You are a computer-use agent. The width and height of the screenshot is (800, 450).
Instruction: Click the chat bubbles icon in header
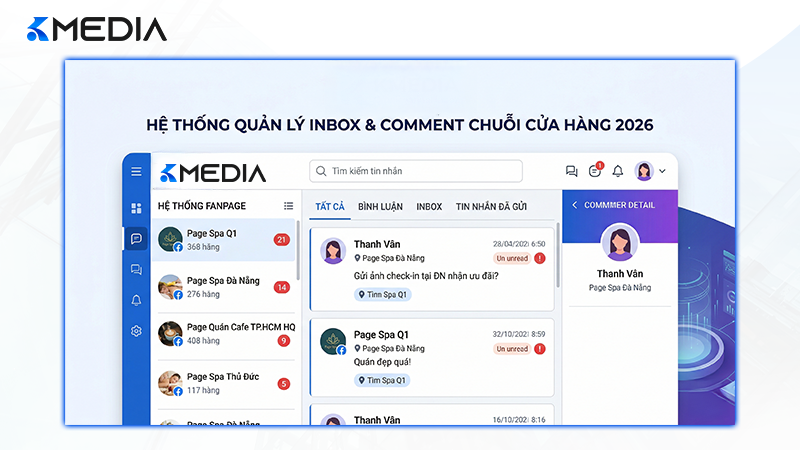(571, 171)
